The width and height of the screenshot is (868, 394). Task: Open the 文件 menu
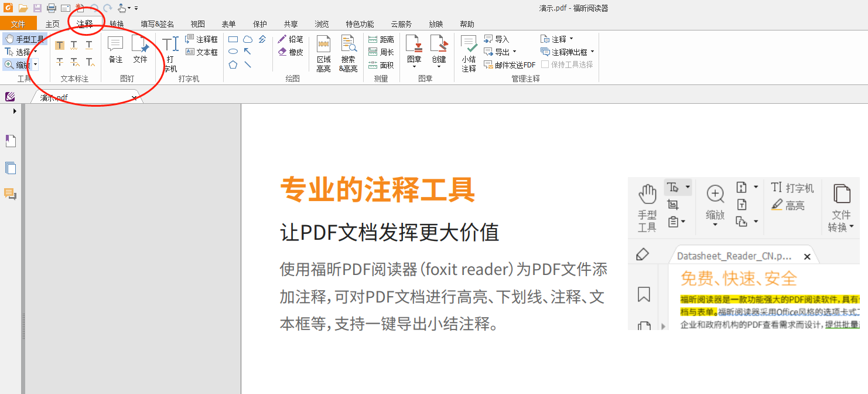coord(18,24)
